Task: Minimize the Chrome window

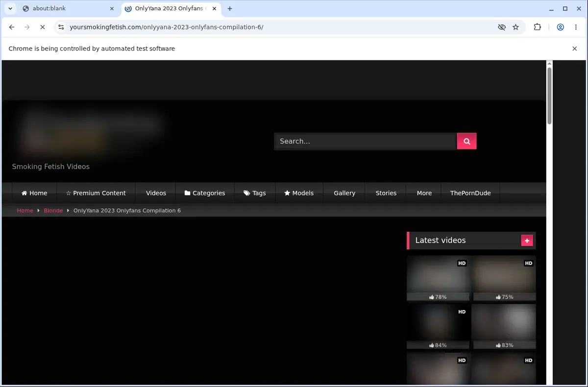Action: [552, 8]
